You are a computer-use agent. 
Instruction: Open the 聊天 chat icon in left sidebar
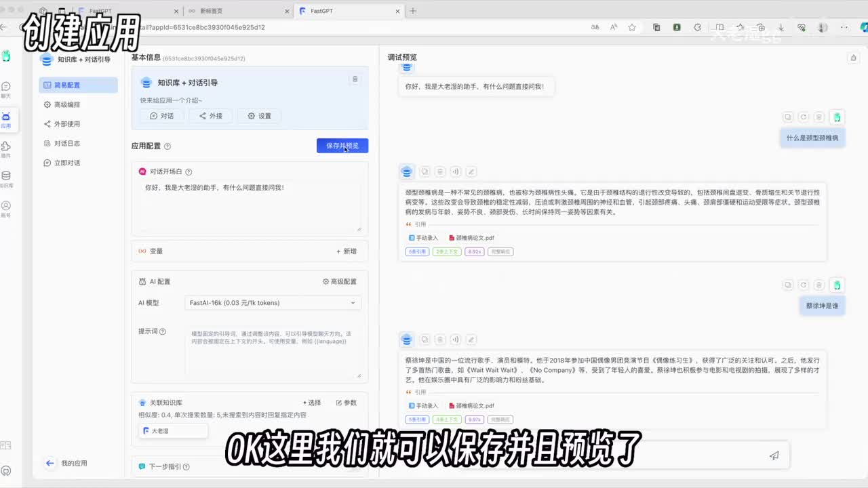point(6,87)
